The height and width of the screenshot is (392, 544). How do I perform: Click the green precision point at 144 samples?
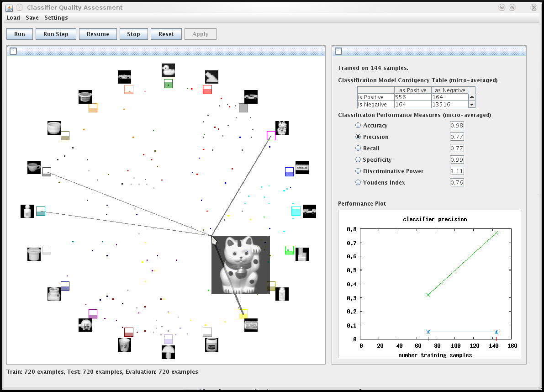[496, 233]
